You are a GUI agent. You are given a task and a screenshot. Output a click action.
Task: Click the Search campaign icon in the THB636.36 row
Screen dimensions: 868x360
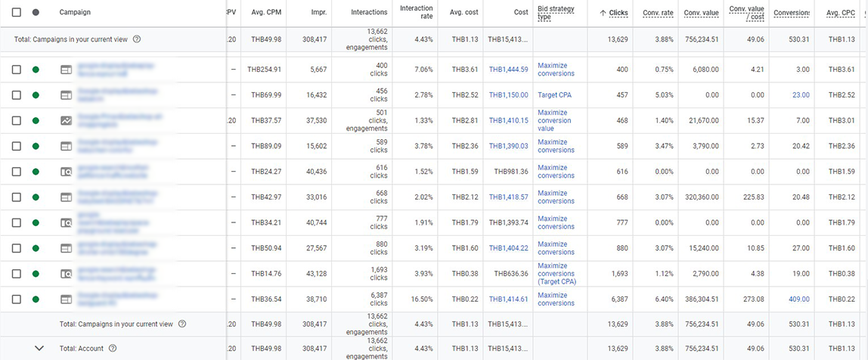67,274
